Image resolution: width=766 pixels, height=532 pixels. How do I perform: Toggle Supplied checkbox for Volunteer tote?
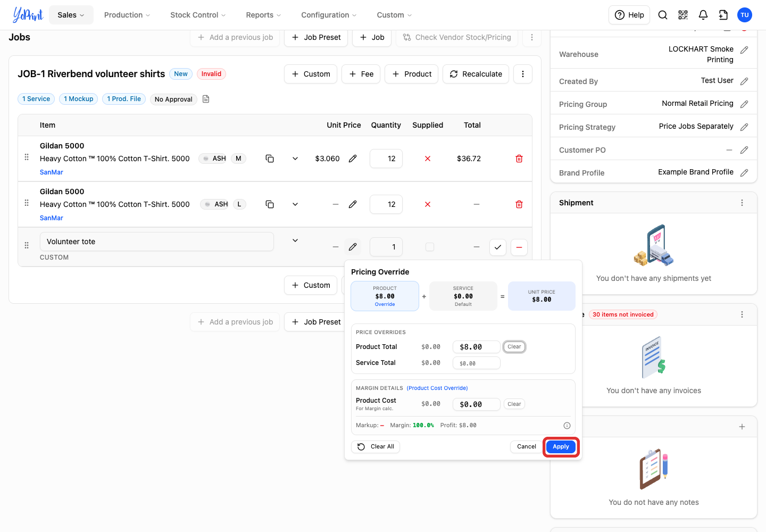click(430, 247)
